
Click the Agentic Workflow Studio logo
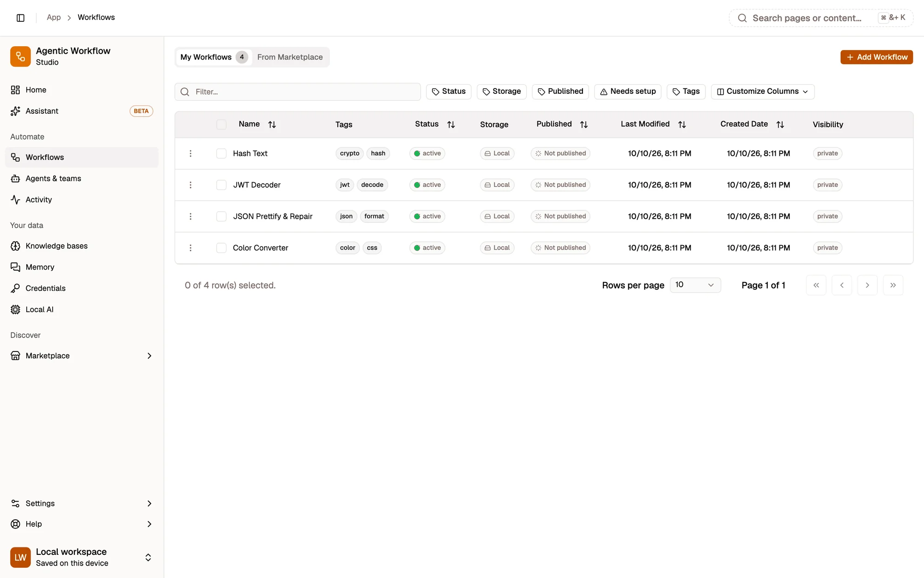click(x=20, y=56)
